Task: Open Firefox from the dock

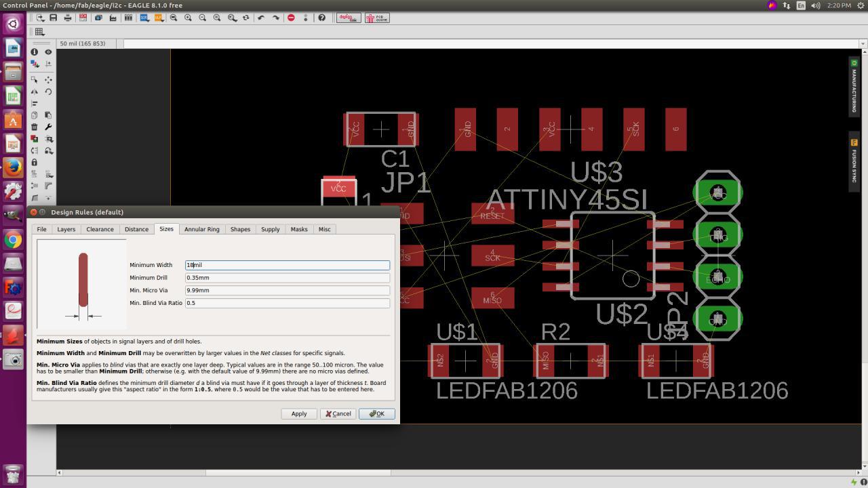Action: pos(13,167)
